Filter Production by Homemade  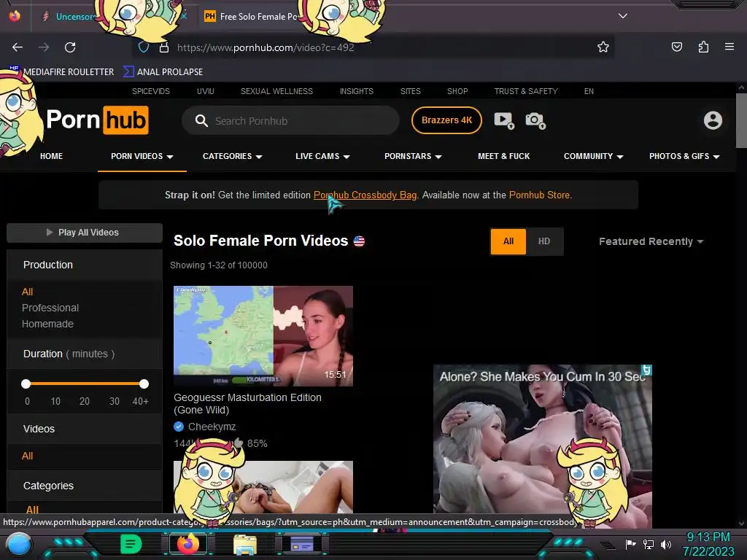point(47,324)
